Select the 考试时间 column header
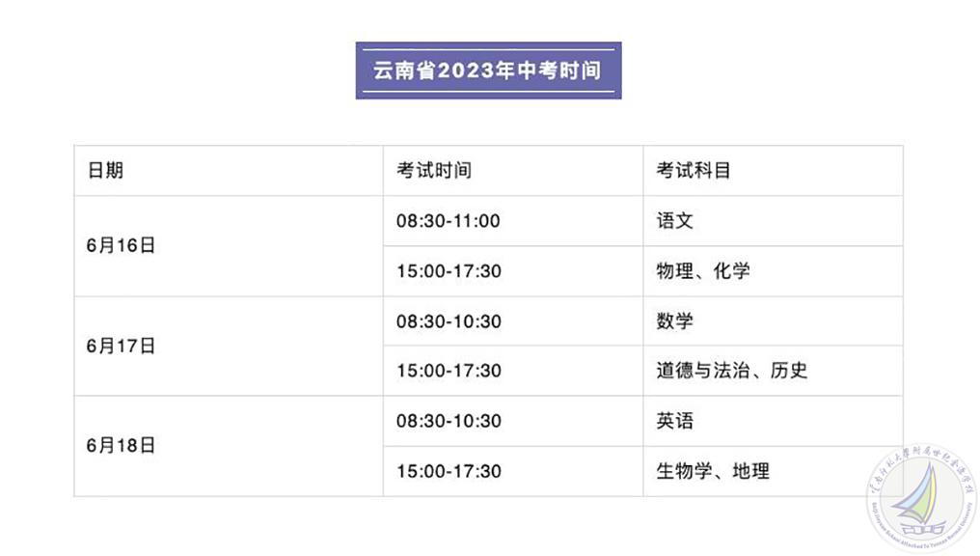This screenshot has height=556, width=980. [x=434, y=171]
